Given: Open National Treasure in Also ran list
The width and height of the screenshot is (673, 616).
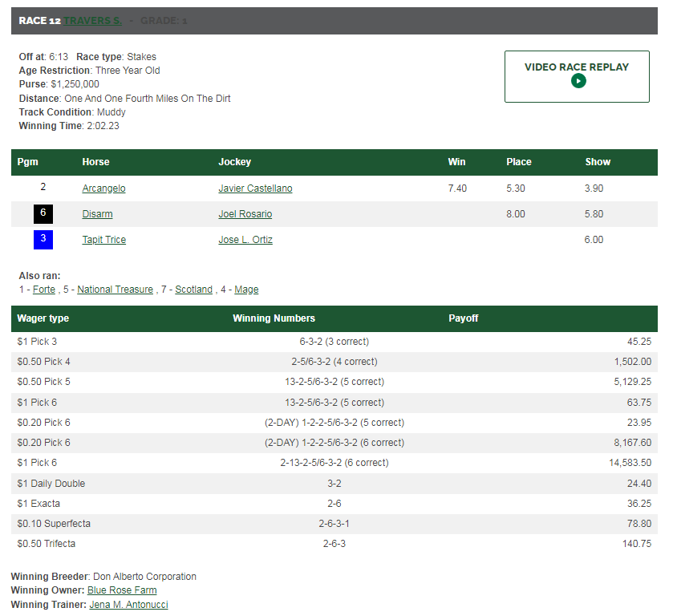Looking at the screenshot, I should pos(115,290).
